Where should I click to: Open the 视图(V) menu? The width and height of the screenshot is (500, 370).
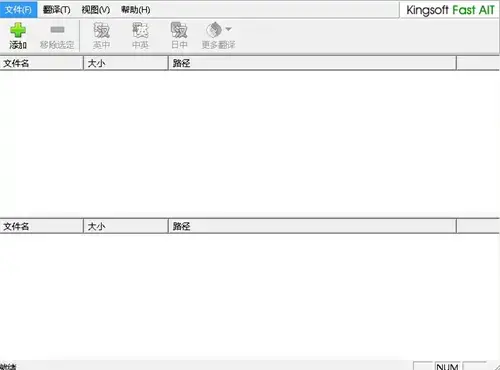[96, 10]
